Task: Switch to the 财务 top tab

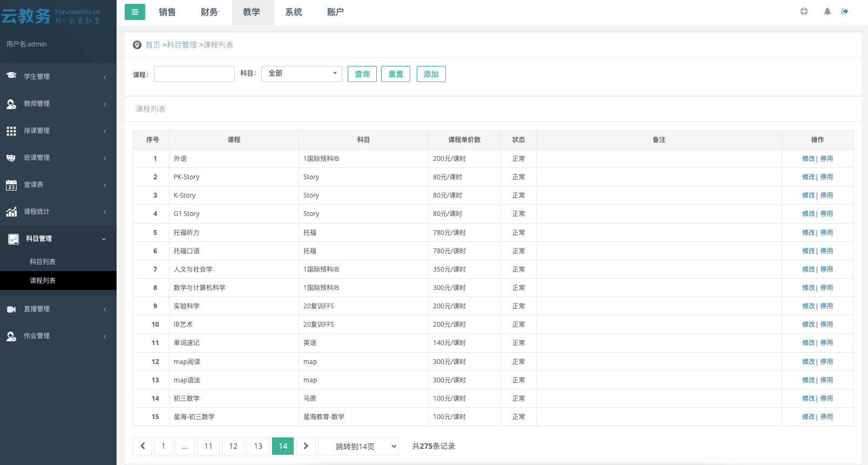Action: click(209, 12)
